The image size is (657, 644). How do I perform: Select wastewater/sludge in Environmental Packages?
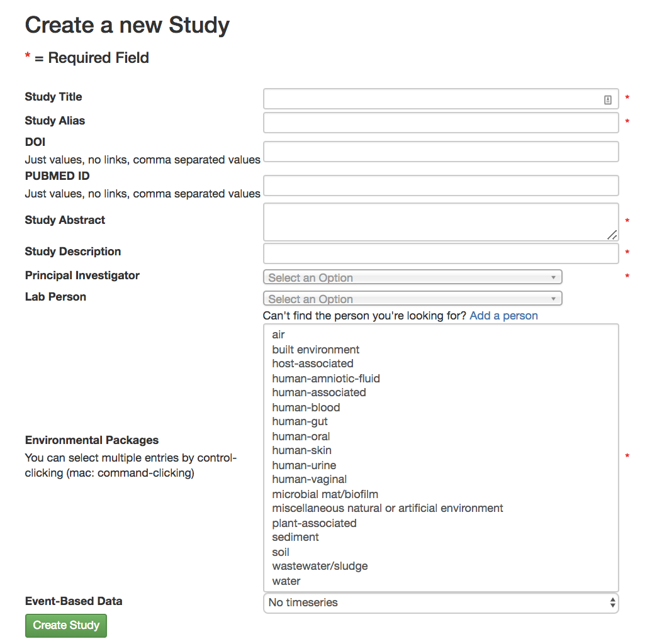(x=320, y=566)
